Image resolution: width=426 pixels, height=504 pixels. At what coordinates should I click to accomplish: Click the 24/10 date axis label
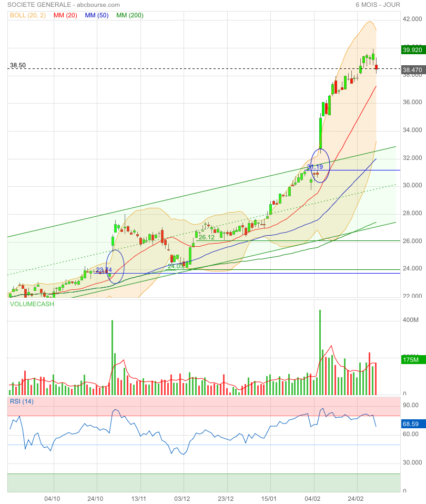coord(95,499)
